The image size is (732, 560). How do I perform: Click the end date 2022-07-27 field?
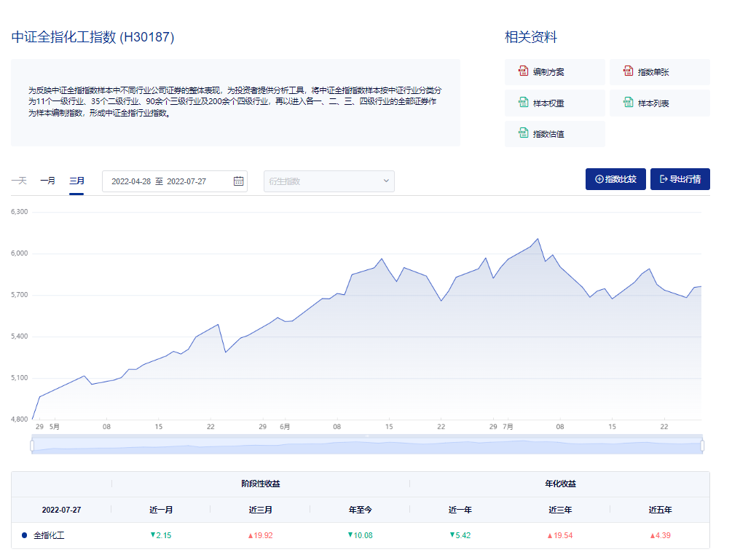coord(186,181)
